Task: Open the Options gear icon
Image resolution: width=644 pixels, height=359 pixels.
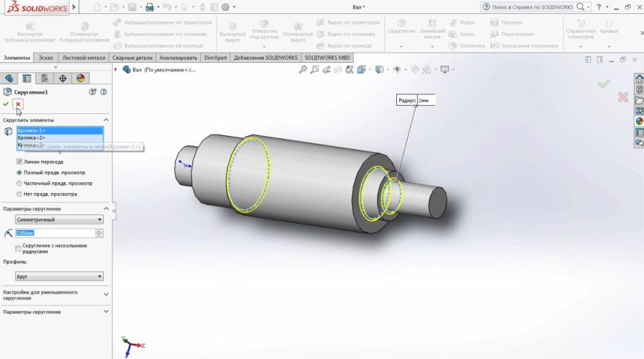Action: pyautogui.click(x=226, y=7)
